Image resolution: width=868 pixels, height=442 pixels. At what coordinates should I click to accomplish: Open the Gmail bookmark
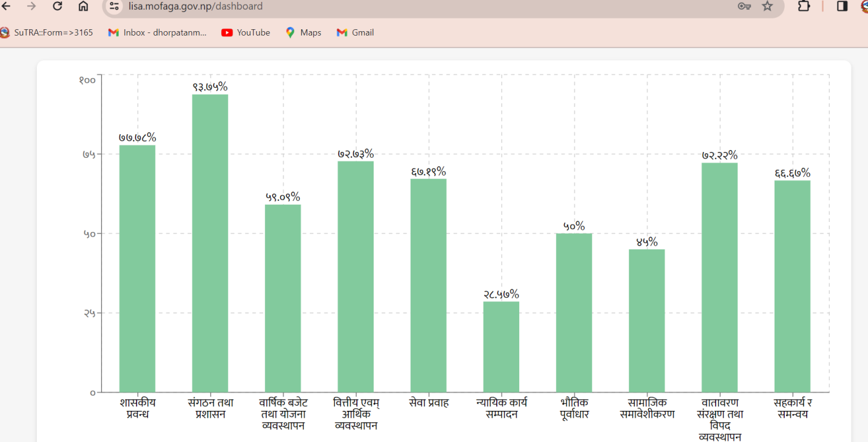(x=355, y=32)
